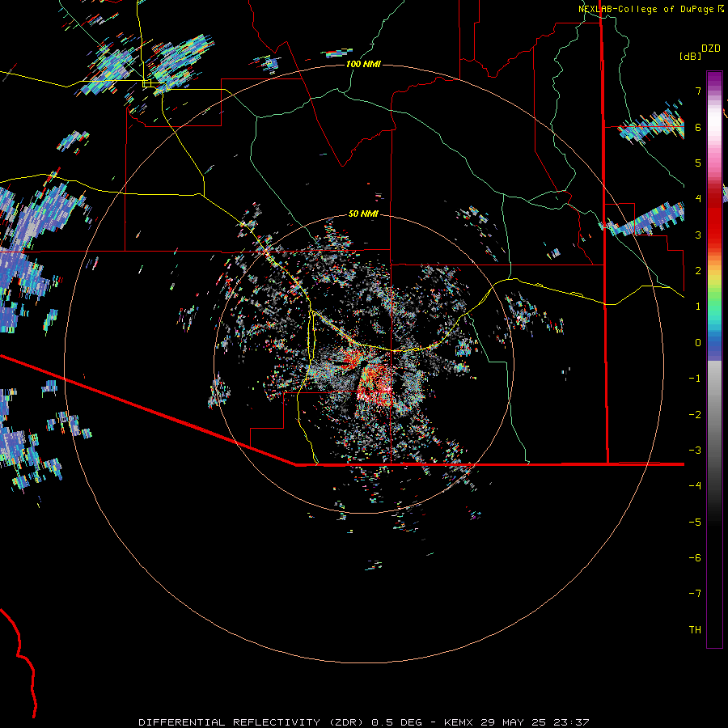Click the purple top of the color bar
Image resolution: width=728 pixels, height=728 pixels.
coord(714,79)
